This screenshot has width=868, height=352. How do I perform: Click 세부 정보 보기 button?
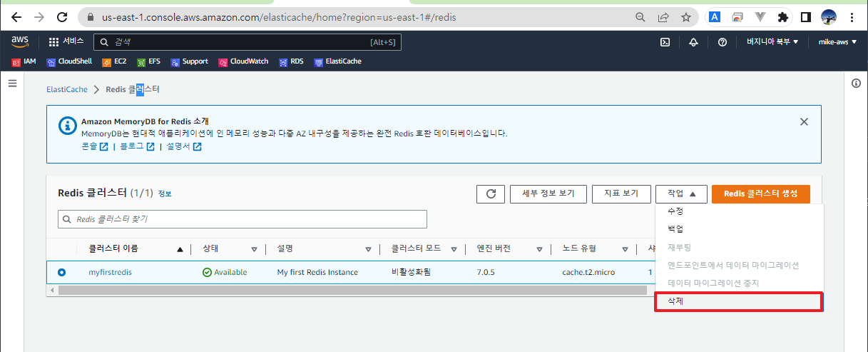pos(548,193)
